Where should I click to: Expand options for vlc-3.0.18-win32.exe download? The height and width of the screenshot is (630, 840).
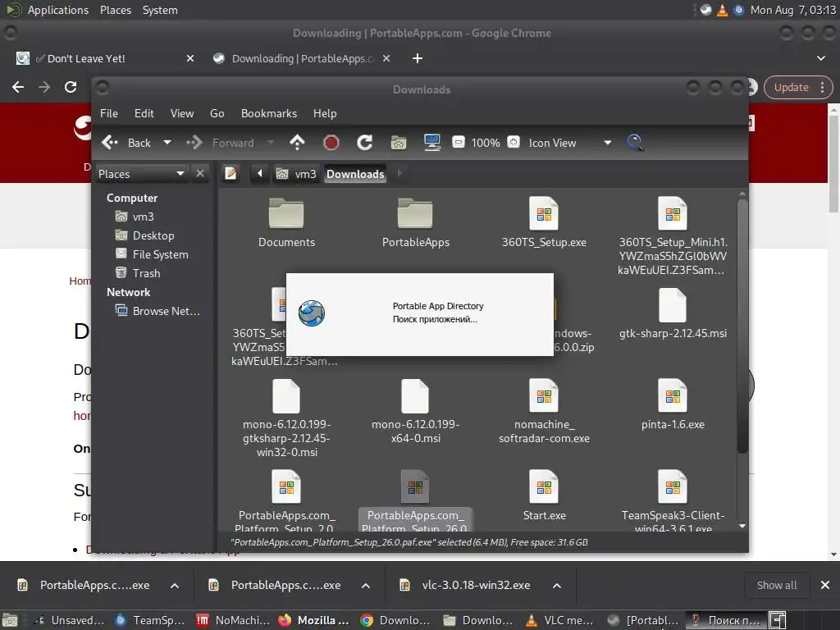pos(557,586)
